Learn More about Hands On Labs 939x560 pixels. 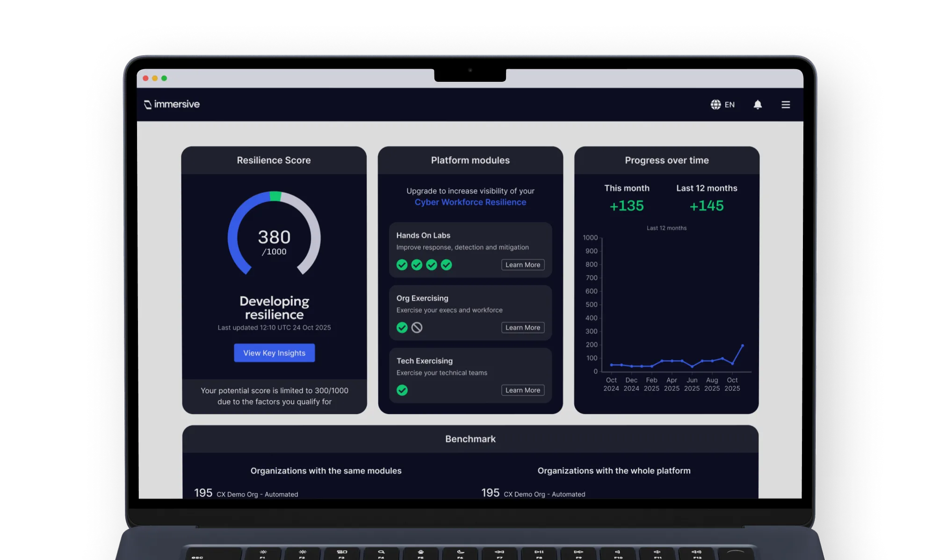(522, 265)
